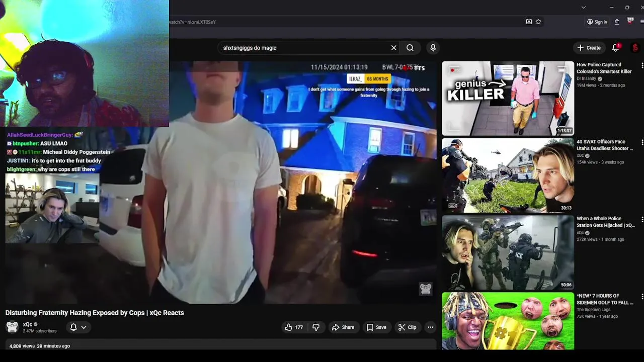Click the browser Sign in button
Viewport: 644px width, 362px height.
coord(597,22)
